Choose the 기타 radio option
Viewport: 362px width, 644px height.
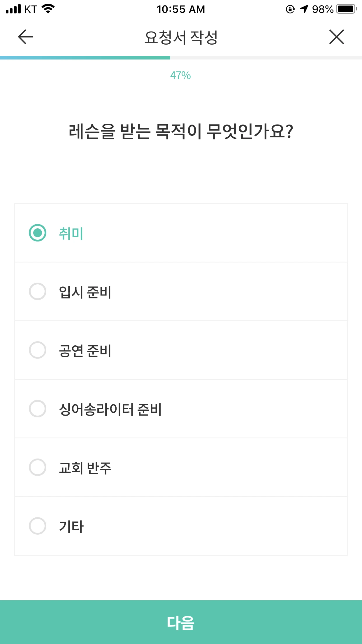coord(38,526)
